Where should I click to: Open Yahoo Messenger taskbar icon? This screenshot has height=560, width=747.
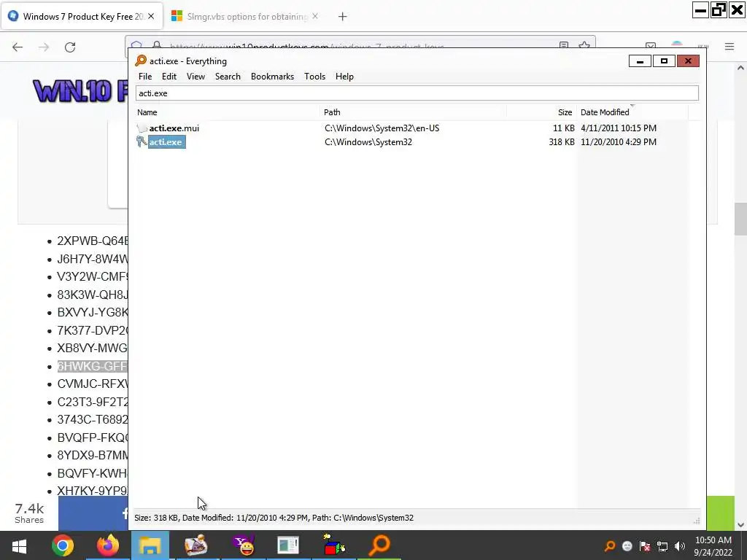pyautogui.click(x=244, y=545)
